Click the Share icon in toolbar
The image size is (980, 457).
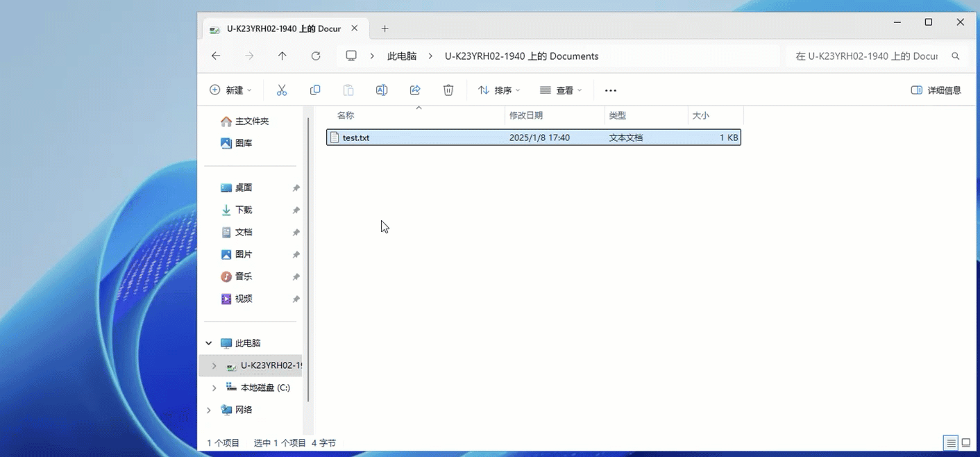click(x=415, y=90)
